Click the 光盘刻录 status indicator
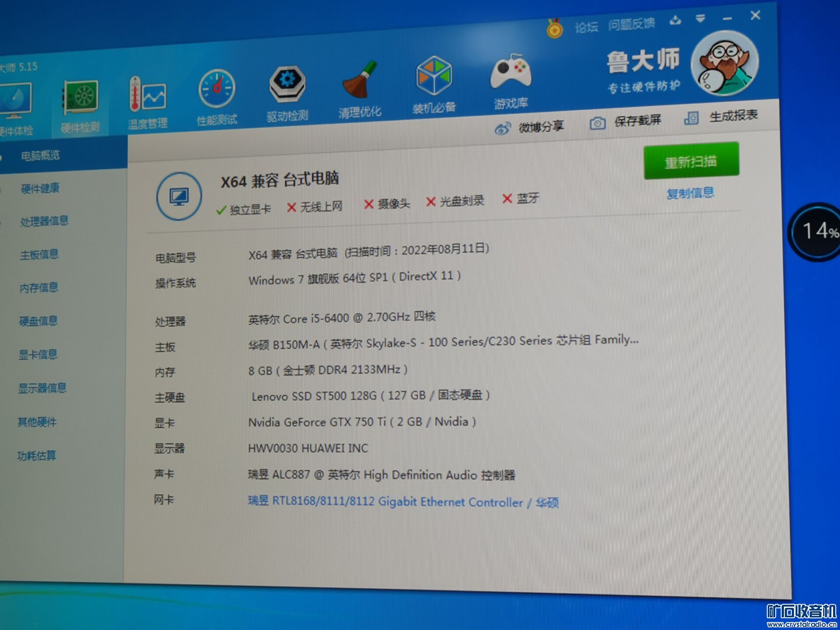 click(455, 201)
